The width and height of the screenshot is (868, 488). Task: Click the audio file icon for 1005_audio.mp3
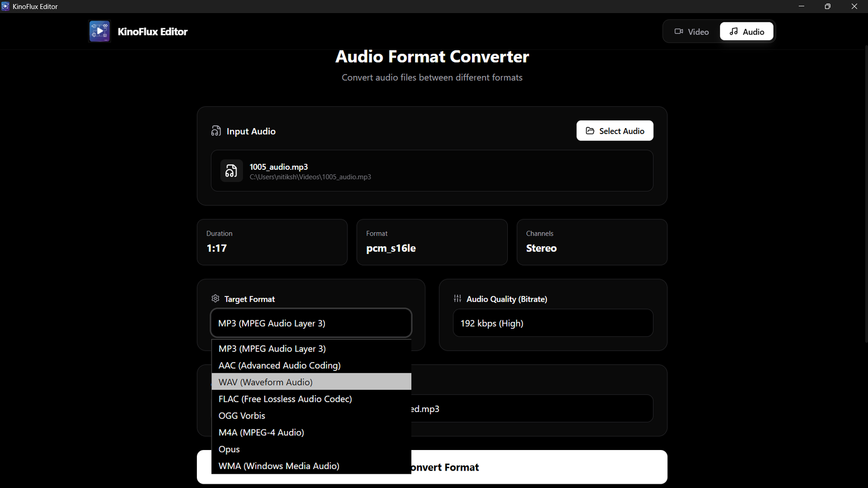point(231,171)
